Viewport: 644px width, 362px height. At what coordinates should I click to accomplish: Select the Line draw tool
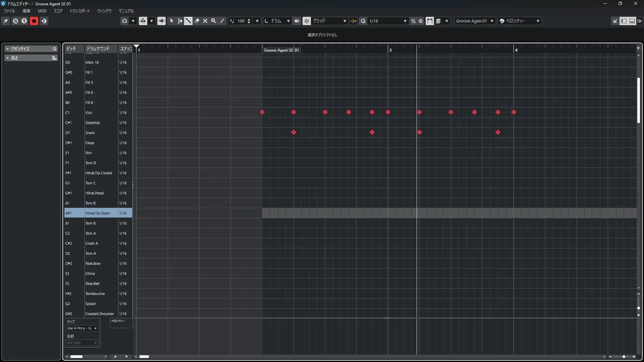(222, 21)
